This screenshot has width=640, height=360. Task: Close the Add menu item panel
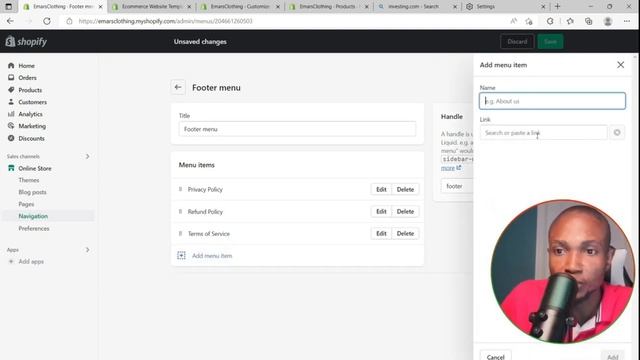[620, 65]
